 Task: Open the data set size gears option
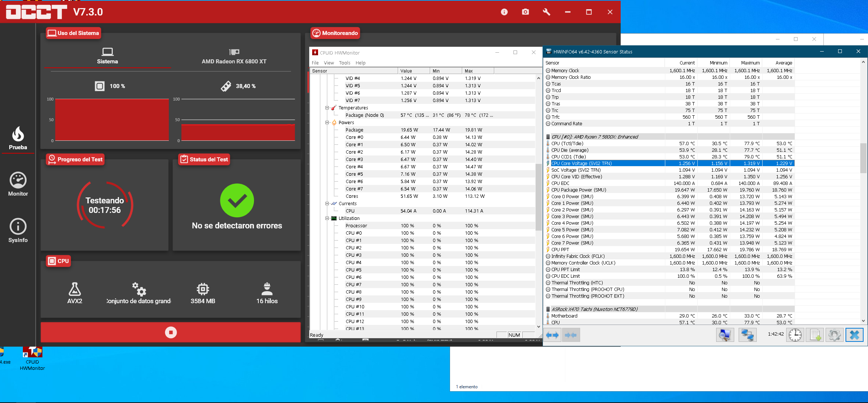click(x=139, y=293)
